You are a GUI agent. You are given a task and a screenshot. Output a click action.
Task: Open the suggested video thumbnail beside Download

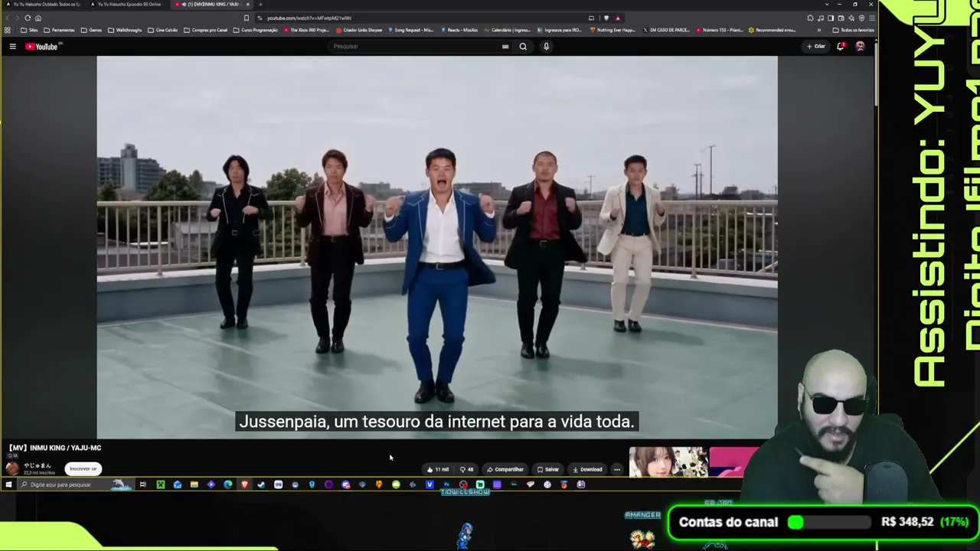[x=669, y=462]
